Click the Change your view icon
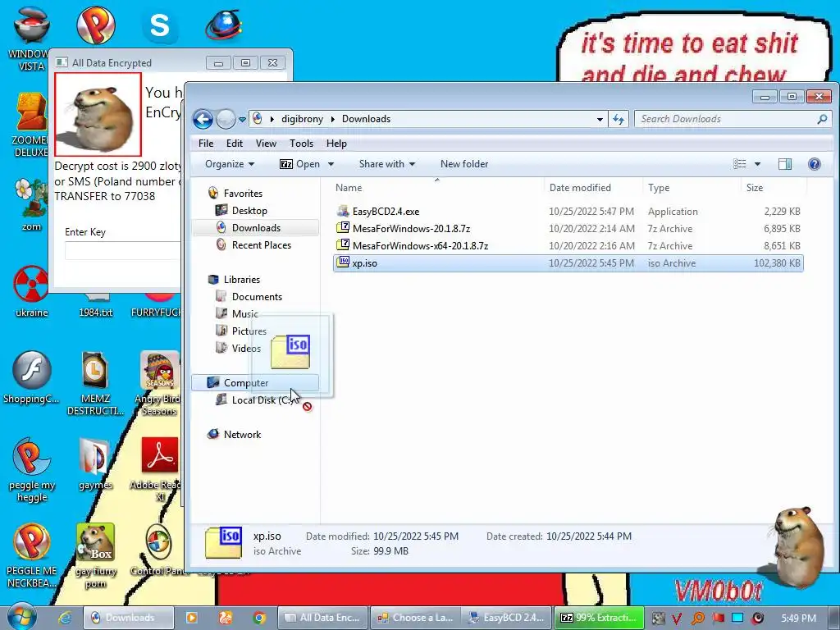 click(x=739, y=164)
